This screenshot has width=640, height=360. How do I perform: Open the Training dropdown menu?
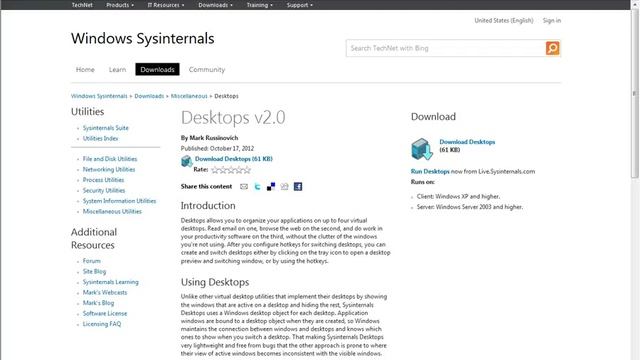click(260, 5)
